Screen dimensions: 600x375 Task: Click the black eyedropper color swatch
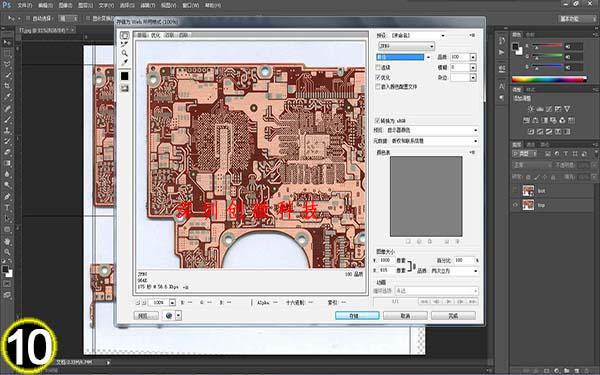[x=125, y=76]
